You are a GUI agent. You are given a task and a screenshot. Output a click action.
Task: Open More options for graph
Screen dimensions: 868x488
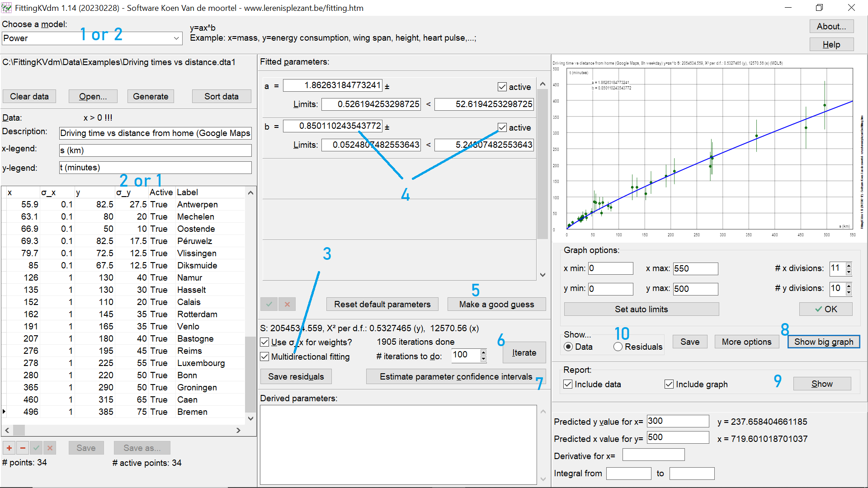pyautogui.click(x=747, y=342)
